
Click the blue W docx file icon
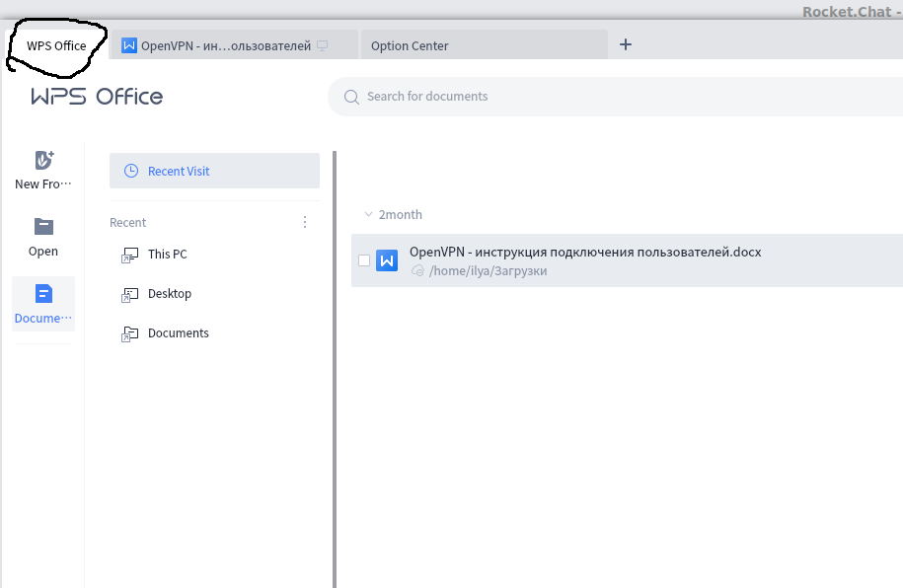[x=387, y=260]
